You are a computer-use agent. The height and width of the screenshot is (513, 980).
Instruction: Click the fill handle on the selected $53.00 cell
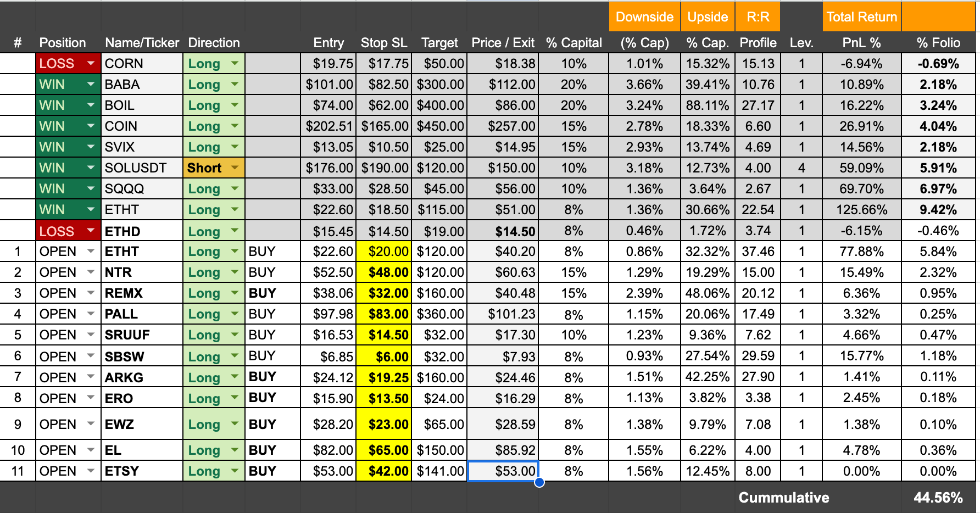coord(539,482)
